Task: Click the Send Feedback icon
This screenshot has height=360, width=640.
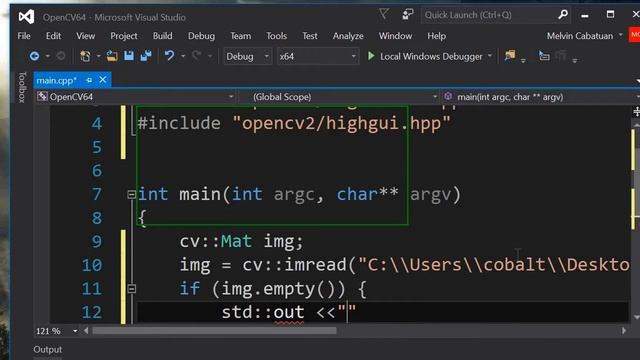Action: (x=407, y=15)
